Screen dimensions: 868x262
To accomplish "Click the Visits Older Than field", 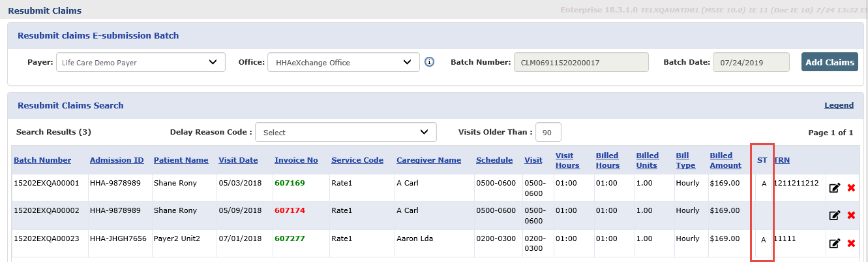I will (x=548, y=132).
